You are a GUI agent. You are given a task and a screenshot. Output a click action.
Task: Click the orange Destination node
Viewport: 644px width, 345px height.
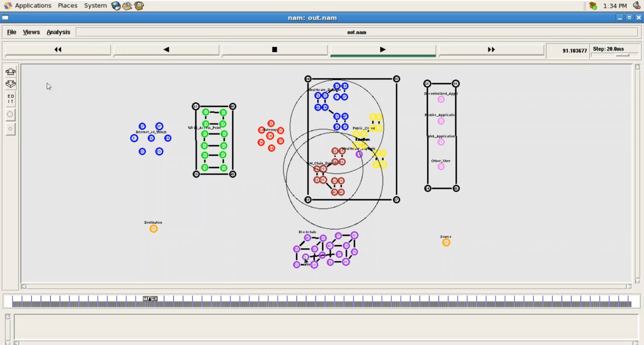[153, 229]
